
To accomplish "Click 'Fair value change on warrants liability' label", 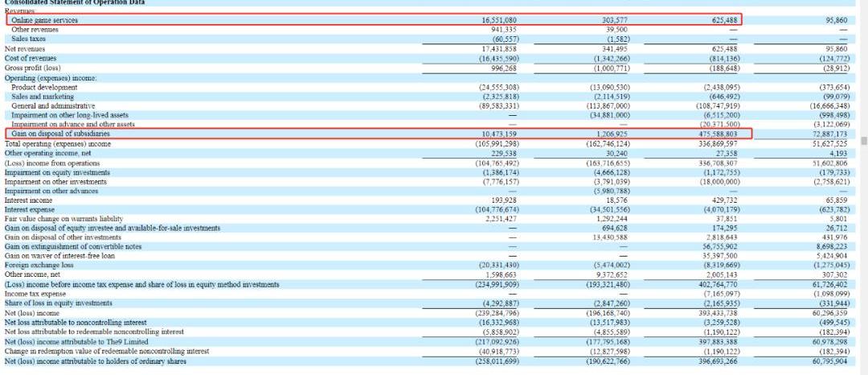I will pos(63,219).
